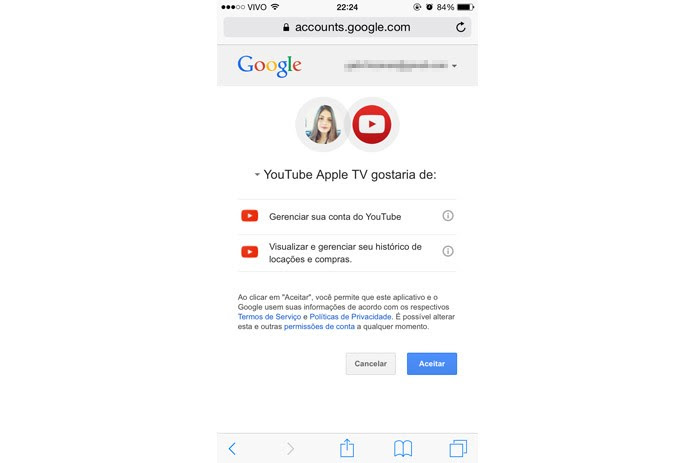The image size is (695, 463).
Task: Click the Aceitar button
Action: [432, 364]
